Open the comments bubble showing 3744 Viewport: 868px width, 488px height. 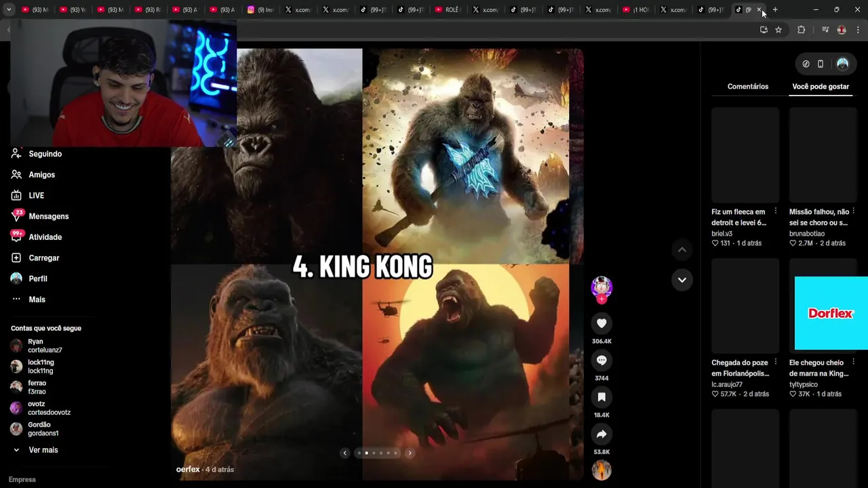601,360
